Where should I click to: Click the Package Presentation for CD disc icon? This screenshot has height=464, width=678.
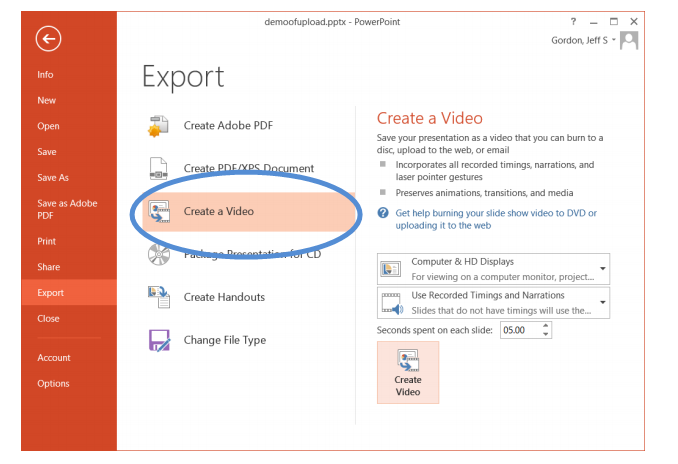[x=159, y=254]
